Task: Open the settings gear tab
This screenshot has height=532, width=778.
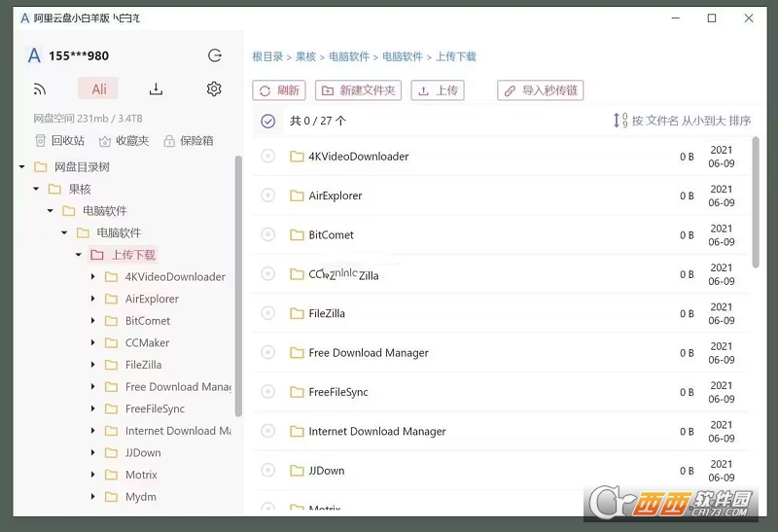Action: click(x=214, y=89)
